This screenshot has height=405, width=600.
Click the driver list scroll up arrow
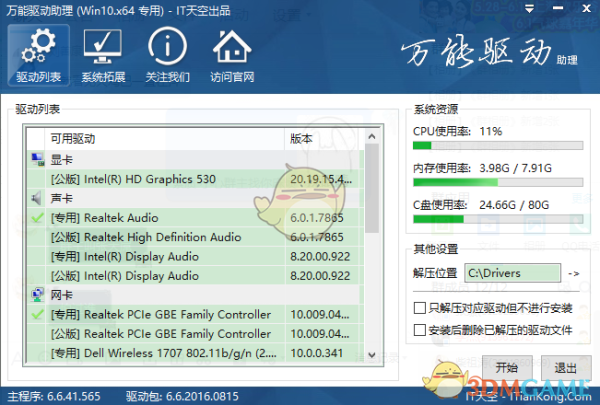[372, 136]
